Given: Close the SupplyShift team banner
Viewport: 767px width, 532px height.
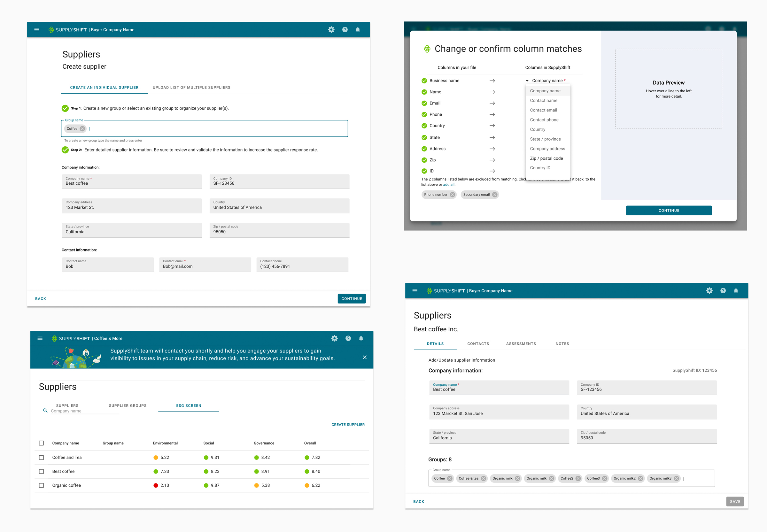Looking at the screenshot, I should (x=365, y=357).
